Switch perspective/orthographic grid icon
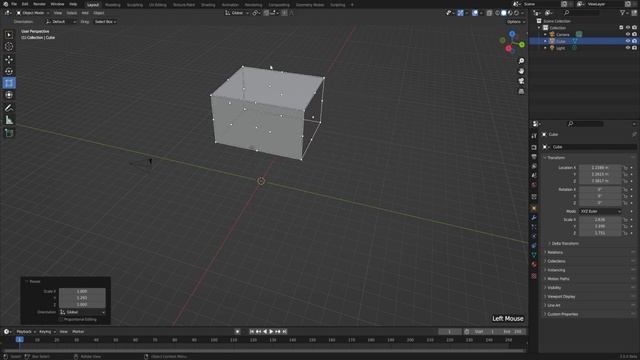Screen dimensions: 640x360 click(521, 91)
